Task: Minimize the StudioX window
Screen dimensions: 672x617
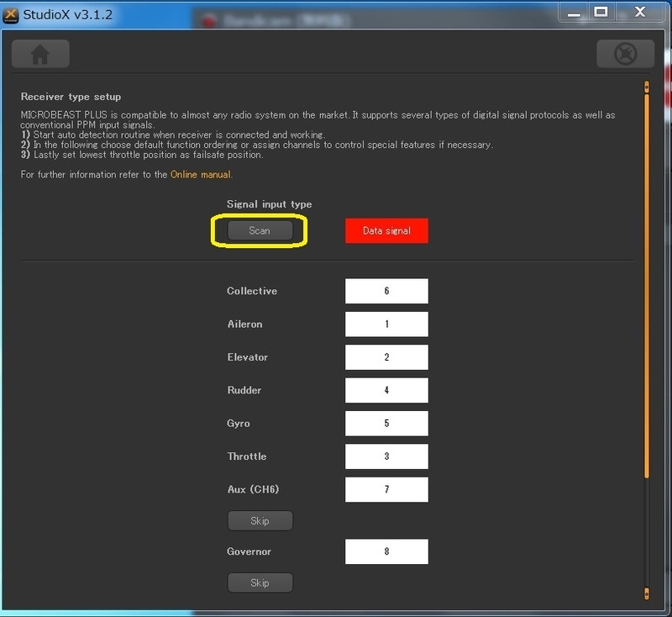Action: click(574, 13)
